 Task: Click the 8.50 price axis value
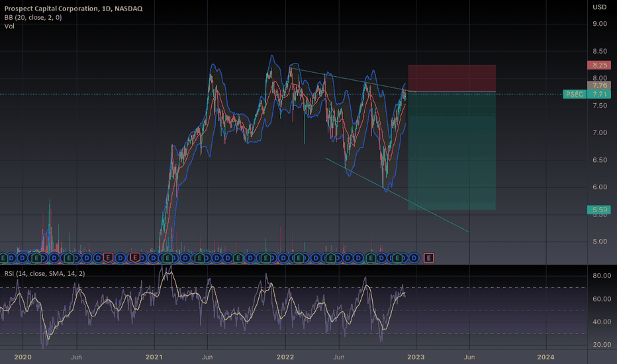point(600,51)
